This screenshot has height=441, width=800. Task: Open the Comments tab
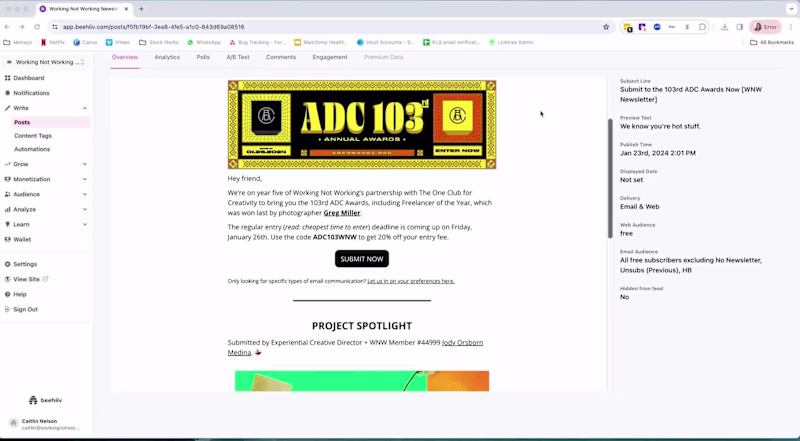281,57
